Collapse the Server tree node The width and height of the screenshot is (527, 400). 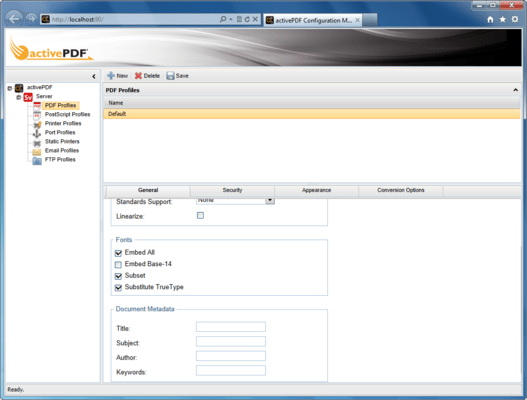pyautogui.click(x=19, y=97)
